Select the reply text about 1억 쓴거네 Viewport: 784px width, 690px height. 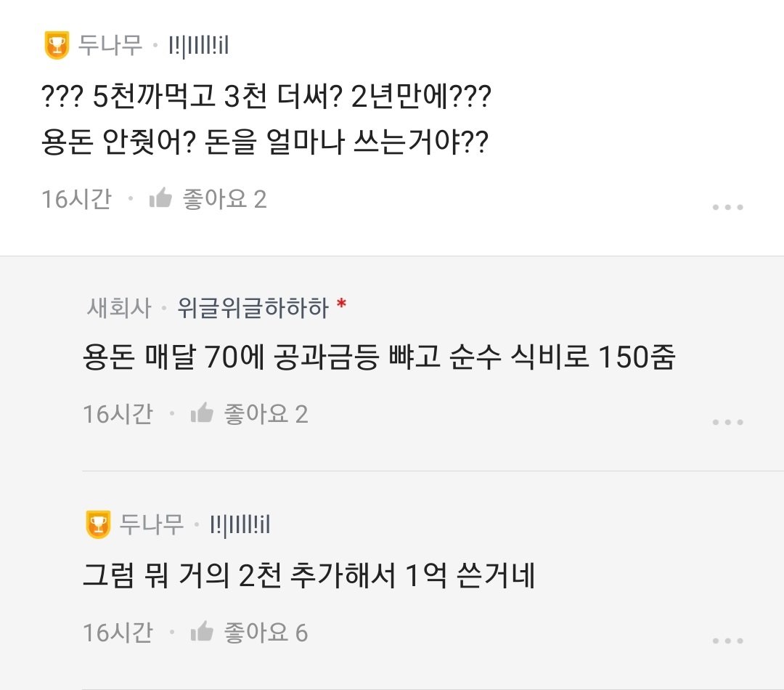tap(309, 577)
